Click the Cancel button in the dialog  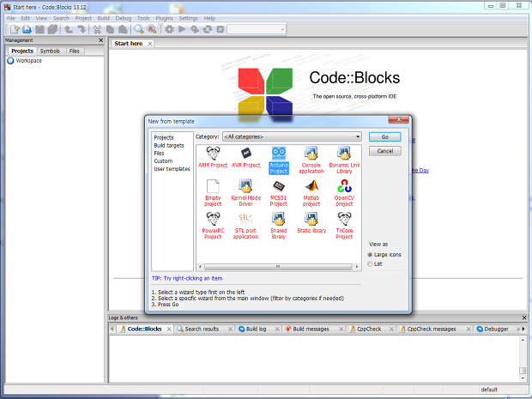tap(384, 151)
